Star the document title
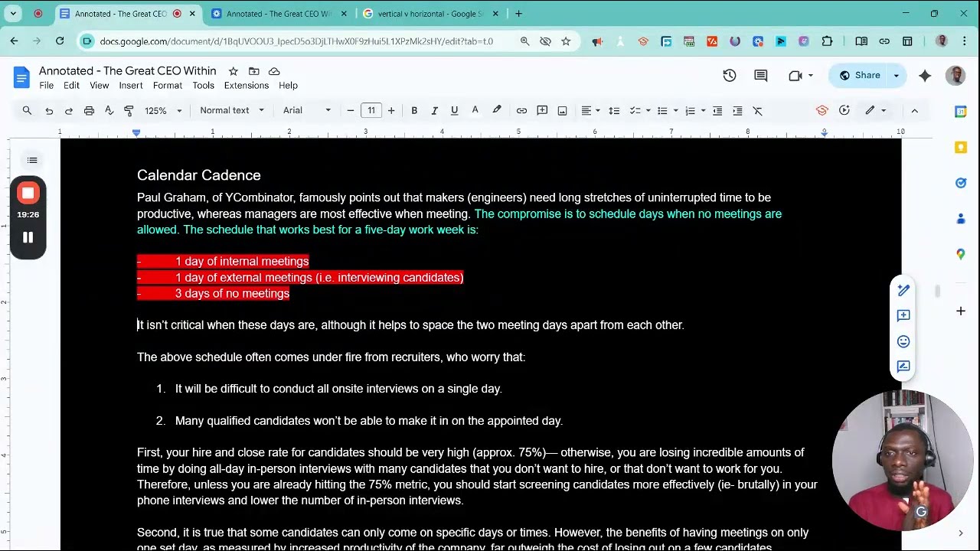980x551 pixels. click(x=233, y=71)
